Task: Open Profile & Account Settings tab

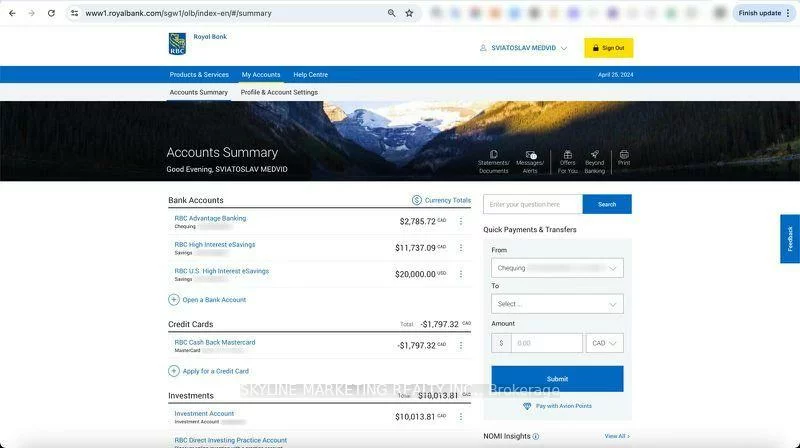Action: [x=279, y=92]
